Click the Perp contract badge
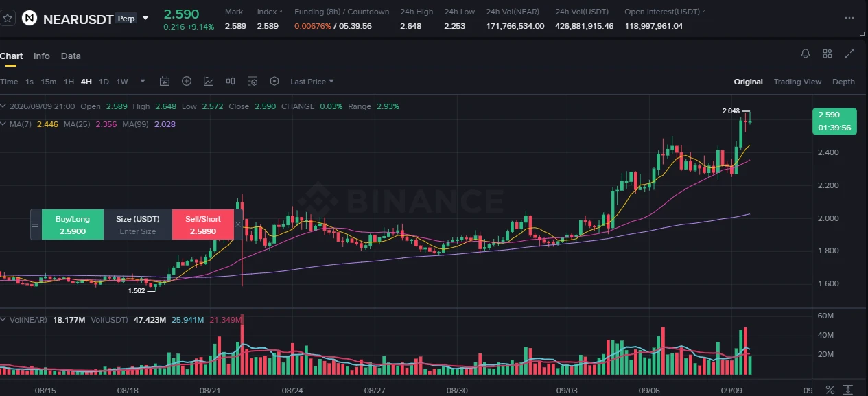Image resolution: width=868 pixels, height=396 pixels. pyautogui.click(x=126, y=19)
